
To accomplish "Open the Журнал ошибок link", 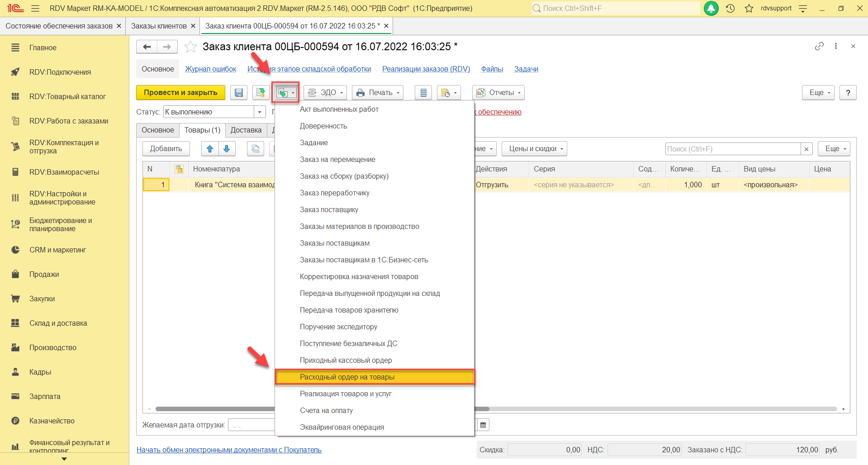I will click(x=210, y=69).
